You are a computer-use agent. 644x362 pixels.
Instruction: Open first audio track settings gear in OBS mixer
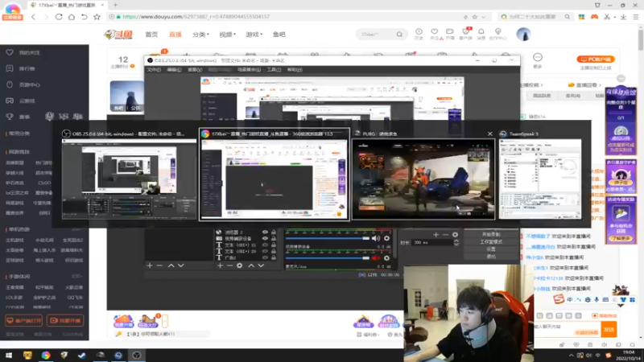point(386,238)
